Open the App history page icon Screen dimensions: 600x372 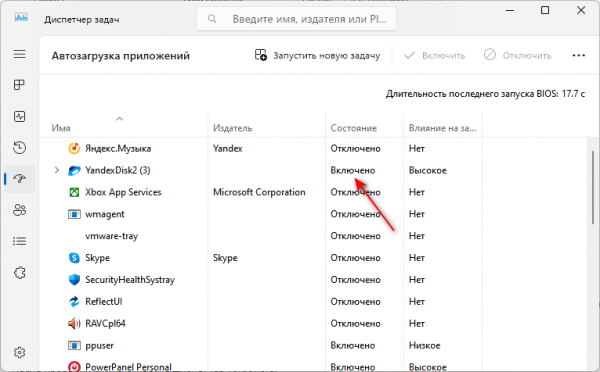pyautogui.click(x=20, y=147)
